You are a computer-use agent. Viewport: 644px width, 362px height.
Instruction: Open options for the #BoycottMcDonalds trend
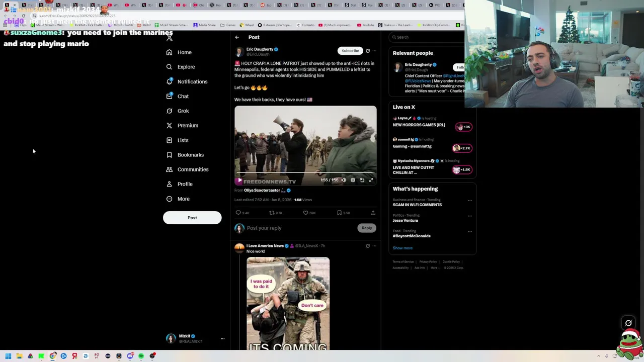(x=470, y=231)
